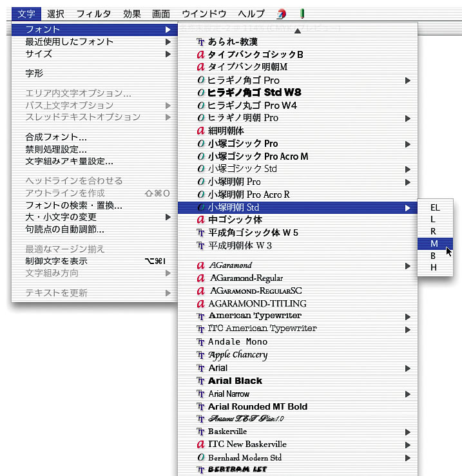Open the 選択 menu
Viewport: 462px width, 476px height.
point(55,14)
